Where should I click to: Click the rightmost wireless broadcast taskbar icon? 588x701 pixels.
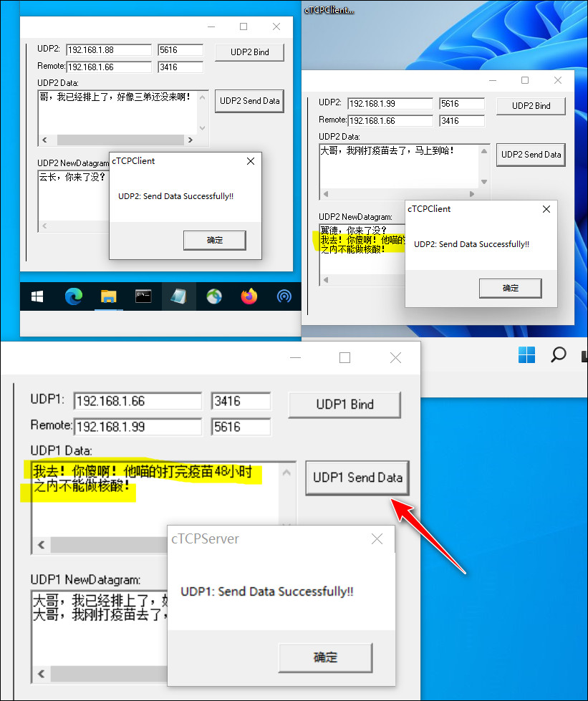pos(284,296)
